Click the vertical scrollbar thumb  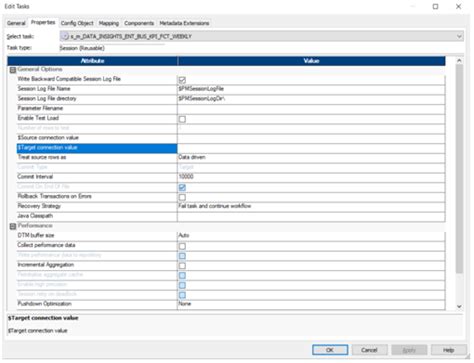click(459, 168)
